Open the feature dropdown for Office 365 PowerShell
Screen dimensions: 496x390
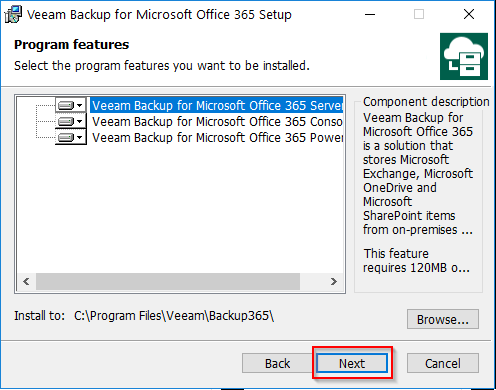(71, 137)
